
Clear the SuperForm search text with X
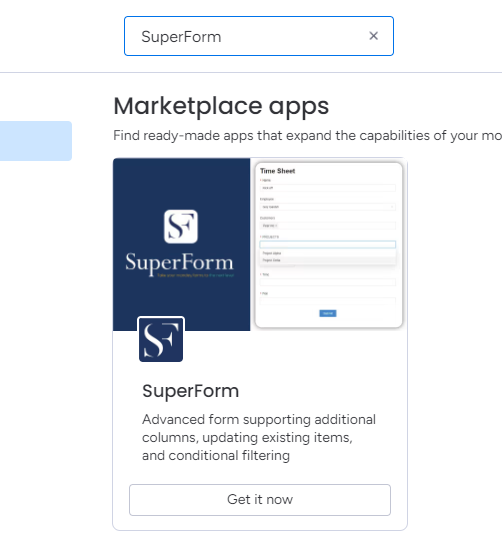tap(373, 36)
